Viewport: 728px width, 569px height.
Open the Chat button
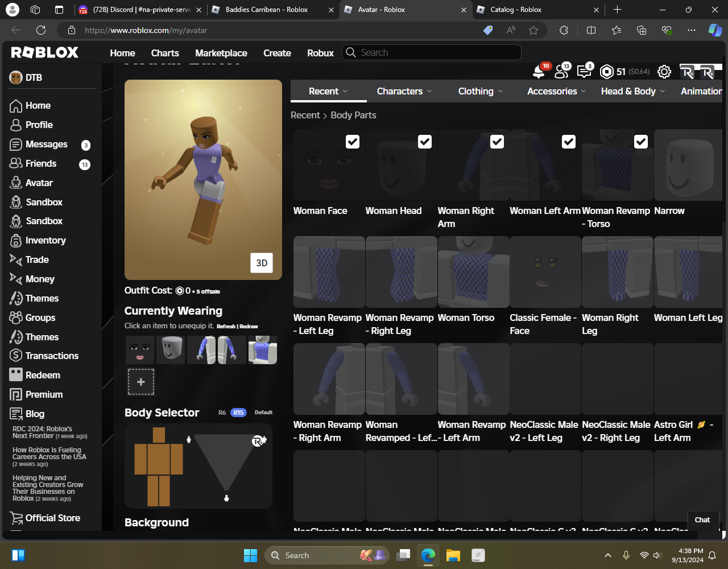click(x=702, y=519)
